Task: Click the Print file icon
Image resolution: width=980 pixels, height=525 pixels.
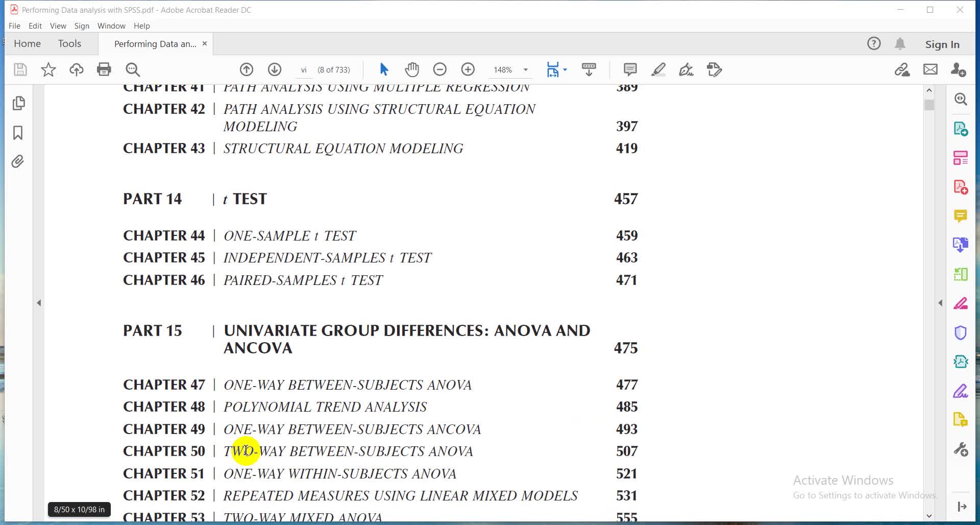Action: (104, 69)
